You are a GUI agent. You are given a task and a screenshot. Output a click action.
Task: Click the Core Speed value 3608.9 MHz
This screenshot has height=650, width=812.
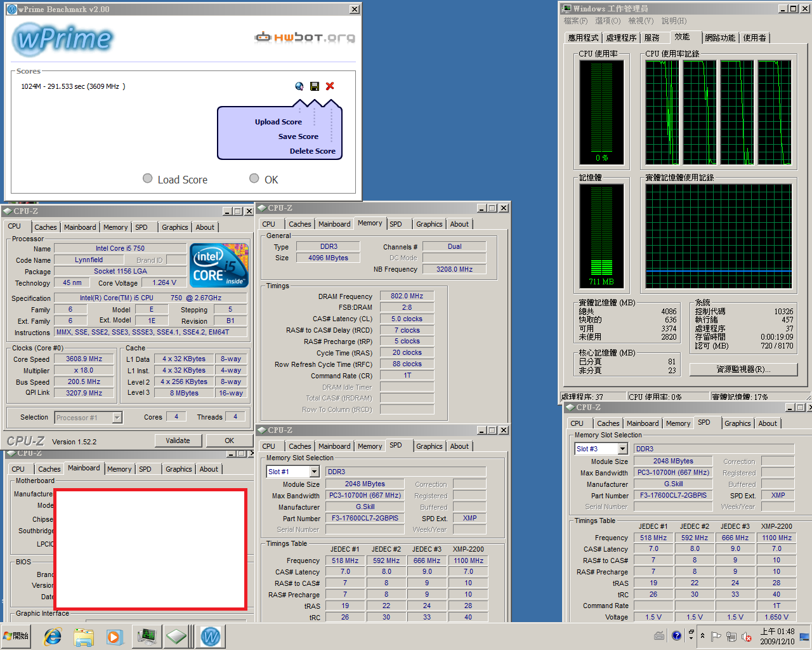pyautogui.click(x=84, y=359)
